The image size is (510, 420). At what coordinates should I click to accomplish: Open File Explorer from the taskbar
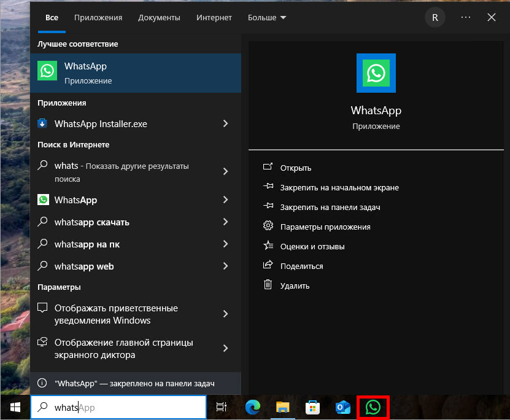click(x=282, y=406)
